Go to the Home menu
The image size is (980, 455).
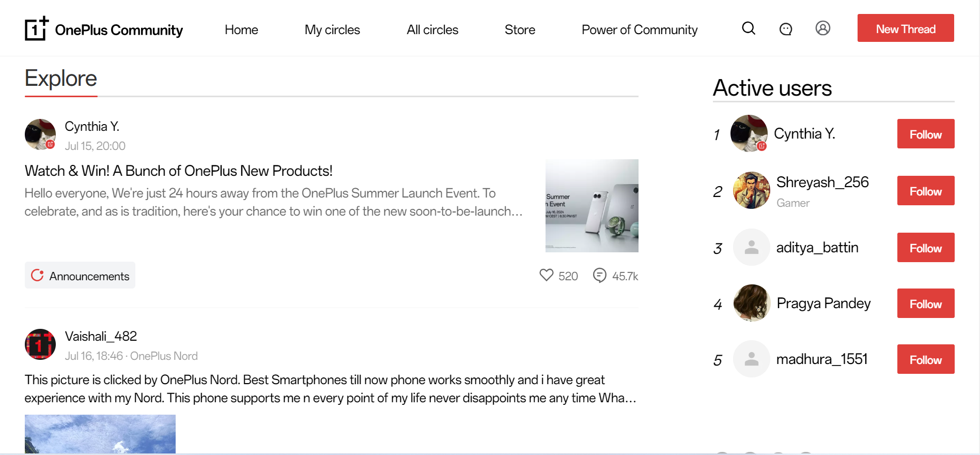tap(241, 30)
